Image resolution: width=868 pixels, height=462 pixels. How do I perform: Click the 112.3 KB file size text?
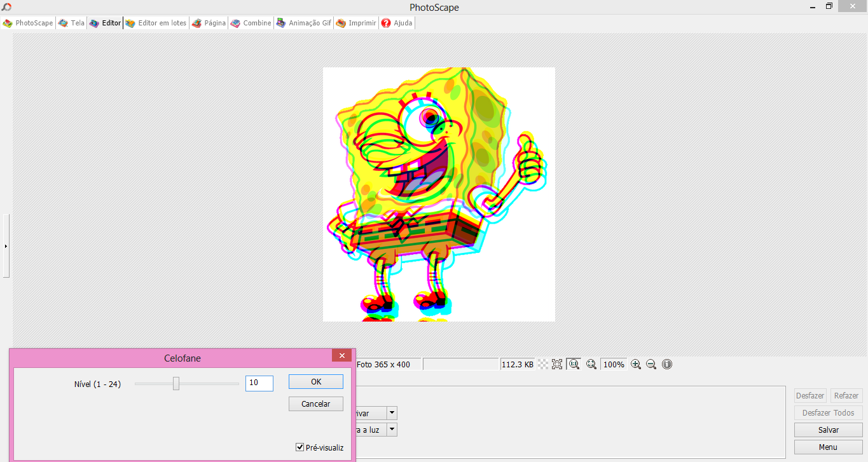(x=517, y=364)
